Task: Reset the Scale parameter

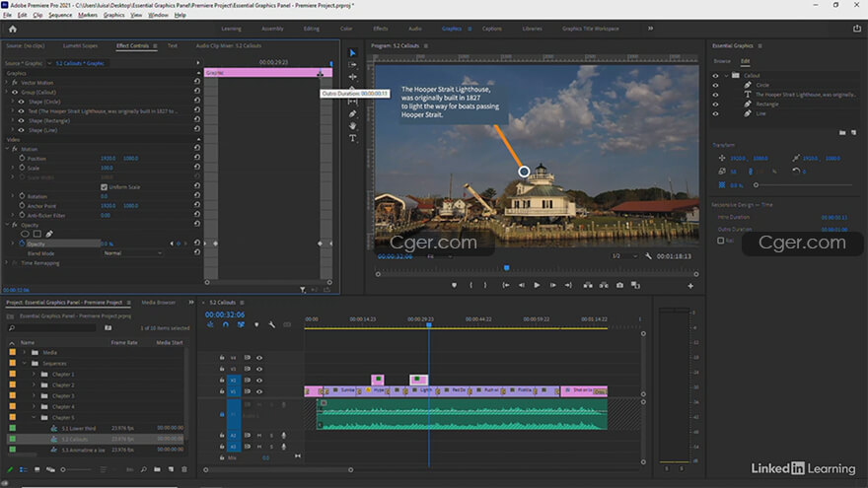Action: pos(197,168)
